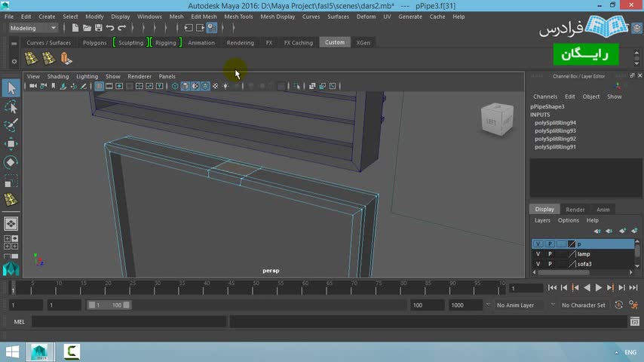Open the Mesh Tools menu
Image resolution: width=644 pixels, height=362 pixels.
[238, 17]
